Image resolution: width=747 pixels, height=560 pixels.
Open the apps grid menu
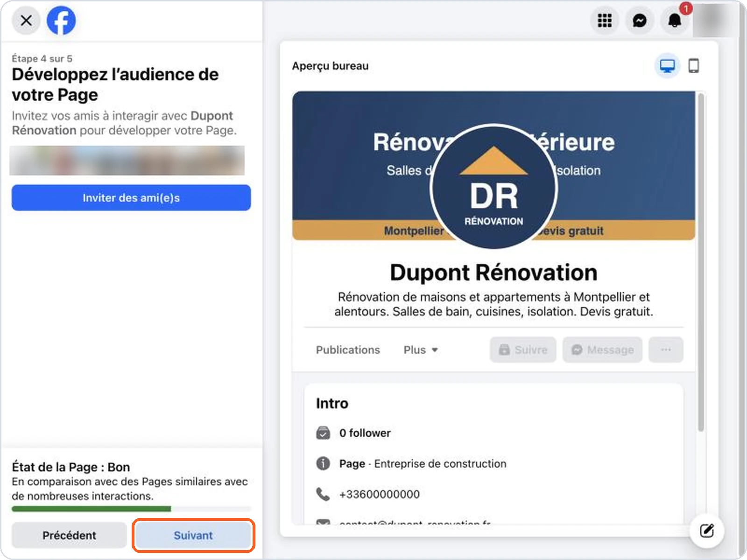(605, 21)
